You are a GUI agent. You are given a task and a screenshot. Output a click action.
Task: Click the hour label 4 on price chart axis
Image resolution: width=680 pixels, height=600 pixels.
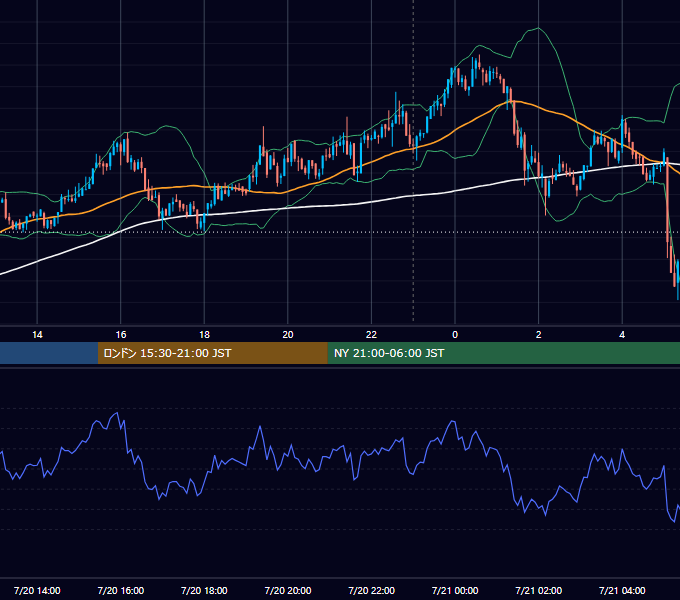click(622, 335)
